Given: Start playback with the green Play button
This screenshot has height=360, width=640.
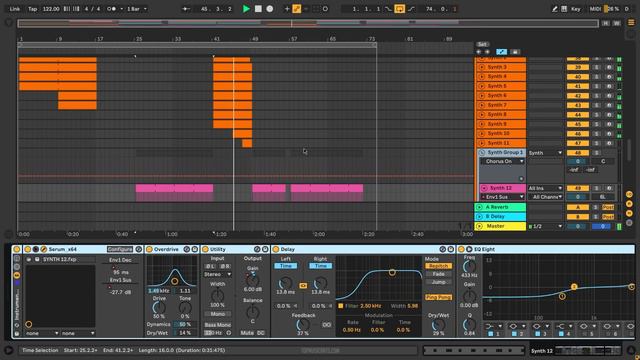Looking at the screenshot, I should (x=246, y=9).
